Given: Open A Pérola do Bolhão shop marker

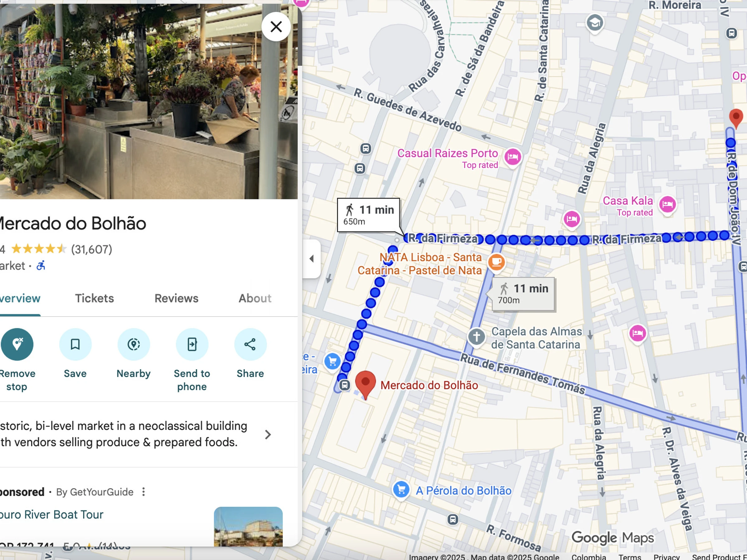Looking at the screenshot, I should (401, 489).
